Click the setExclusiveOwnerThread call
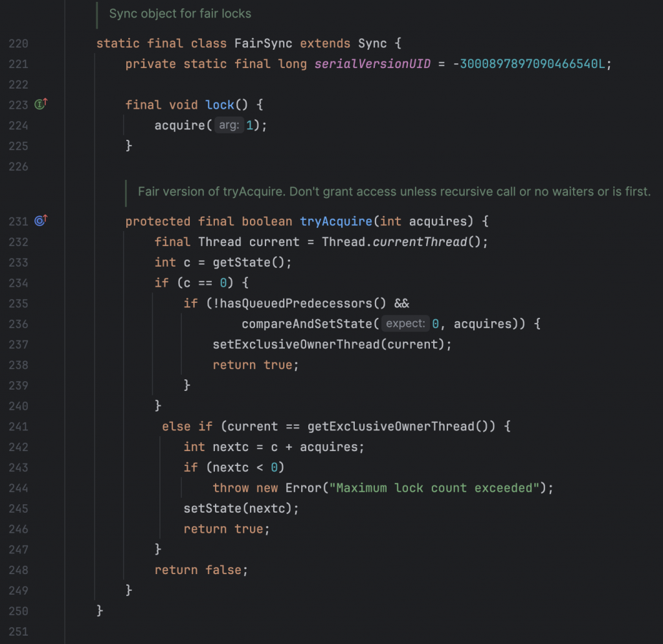The width and height of the screenshot is (663, 644). pyautogui.click(x=295, y=344)
